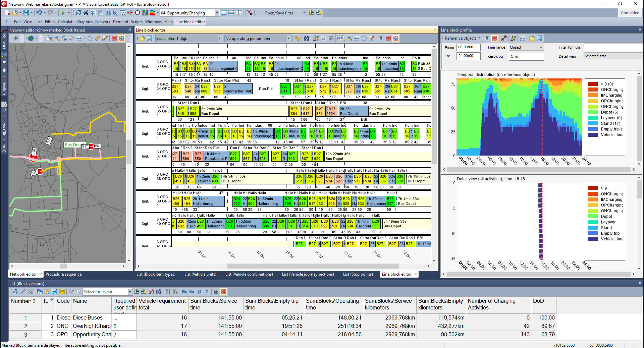Screen dimensions: 644x348
Task: Click the Sum sigma icon in Block versions toolbar
Action: click(207, 292)
